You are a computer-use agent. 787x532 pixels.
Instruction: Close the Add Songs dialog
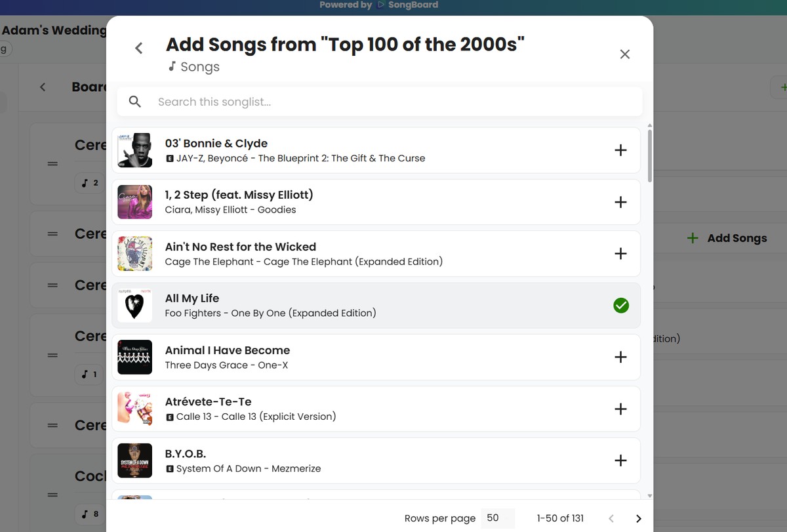[x=625, y=54]
